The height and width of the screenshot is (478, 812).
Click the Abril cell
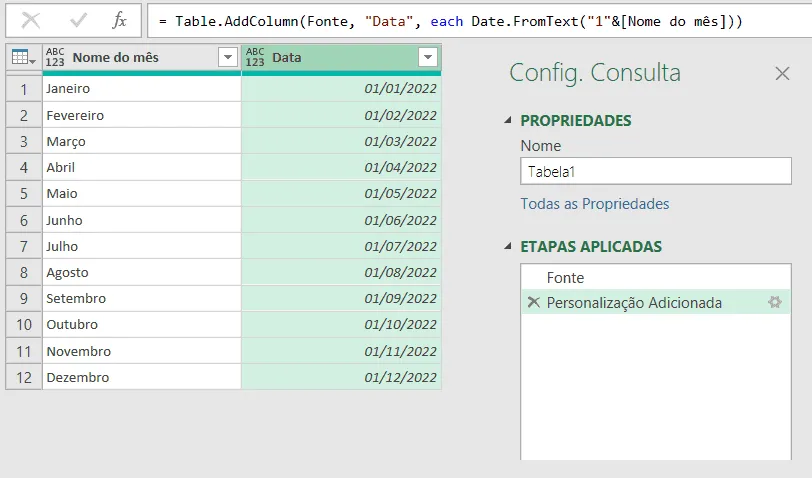coord(141,167)
